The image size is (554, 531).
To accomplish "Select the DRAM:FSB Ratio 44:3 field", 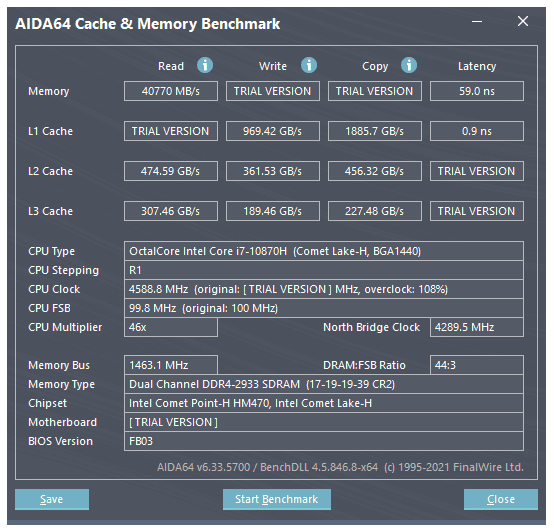I will click(x=477, y=365).
